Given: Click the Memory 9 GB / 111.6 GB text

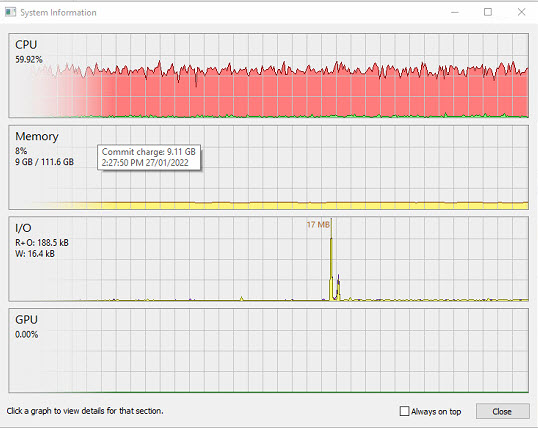Looking at the screenshot, I should (x=44, y=162).
